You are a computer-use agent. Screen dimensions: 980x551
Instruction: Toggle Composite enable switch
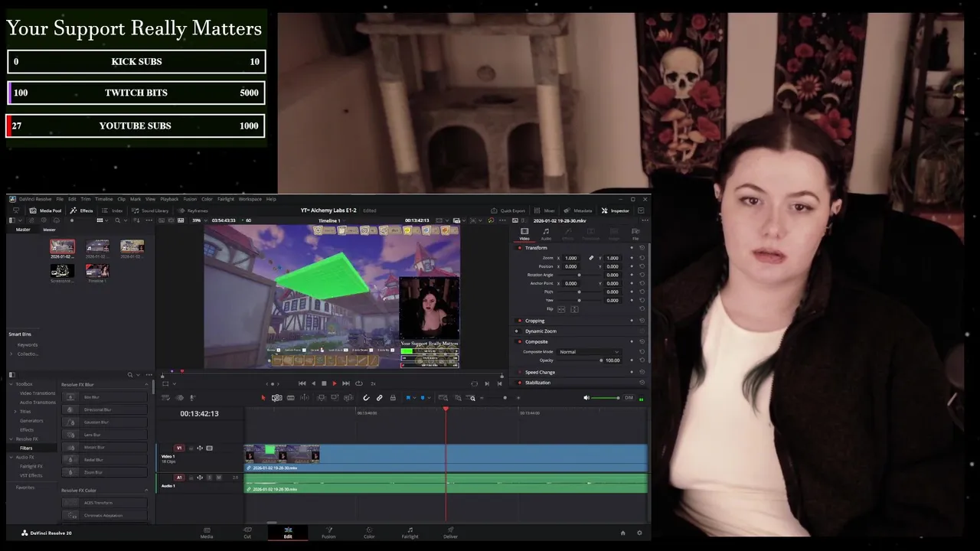(520, 342)
